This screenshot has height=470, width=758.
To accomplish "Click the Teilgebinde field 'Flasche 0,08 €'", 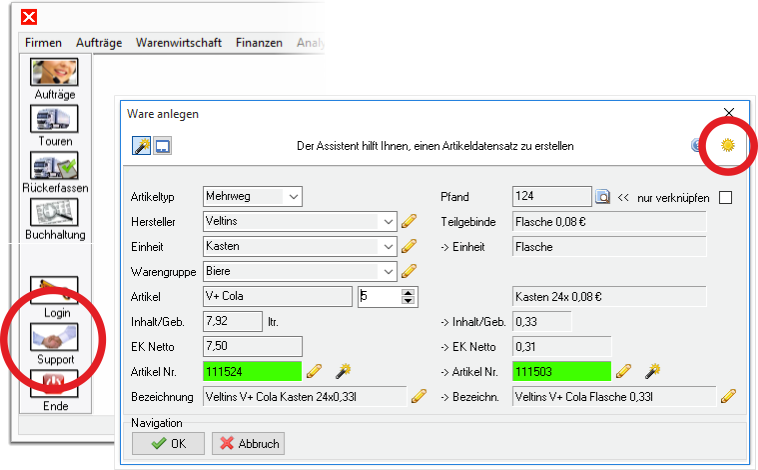I will pyautogui.click(x=609, y=221).
